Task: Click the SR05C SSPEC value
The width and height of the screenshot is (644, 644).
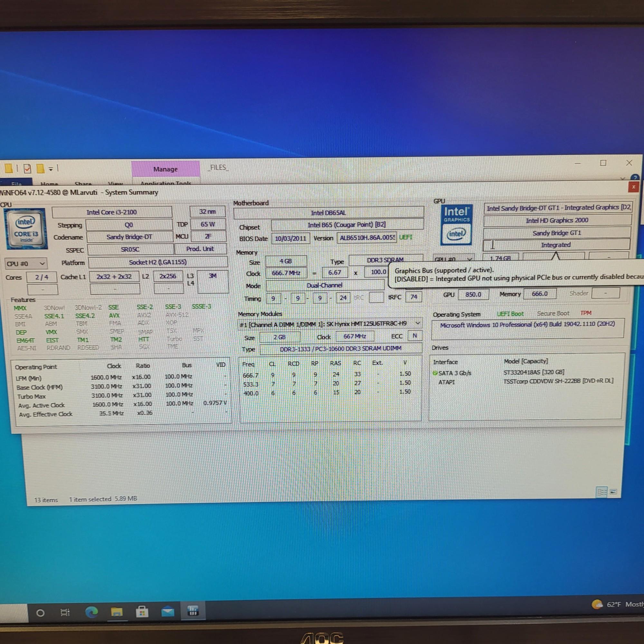Action: [x=130, y=249]
